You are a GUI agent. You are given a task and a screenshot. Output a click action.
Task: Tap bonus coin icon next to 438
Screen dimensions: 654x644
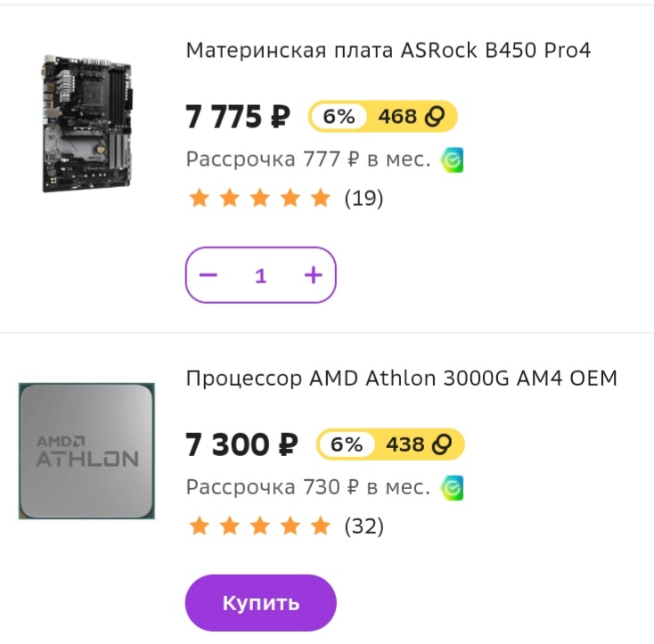click(x=442, y=444)
